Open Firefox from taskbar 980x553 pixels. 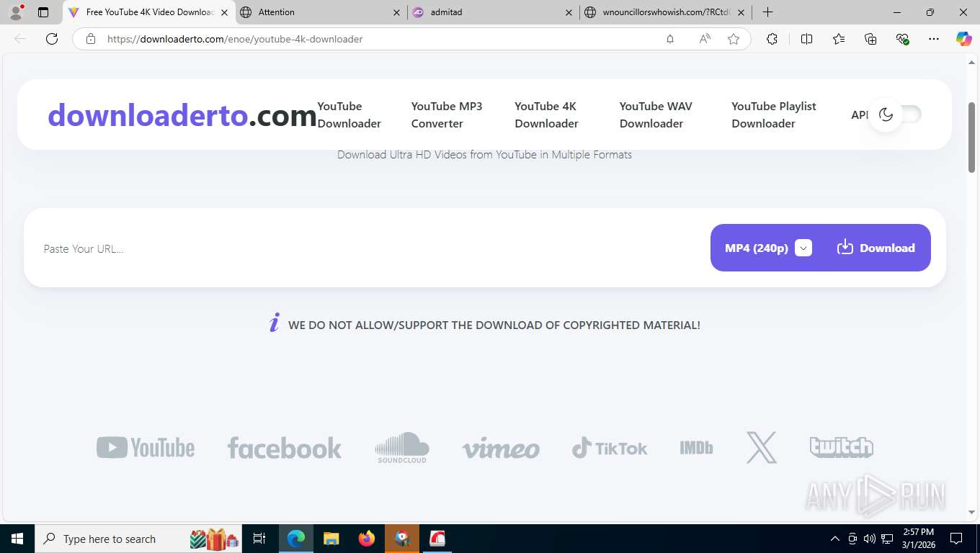pyautogui.click(x=367, y=539)
